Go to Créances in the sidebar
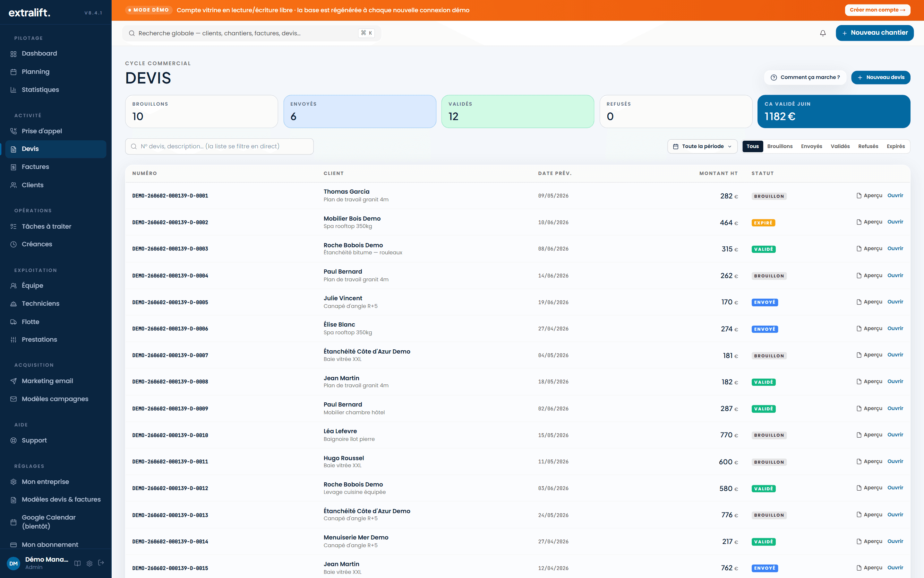 56,244
